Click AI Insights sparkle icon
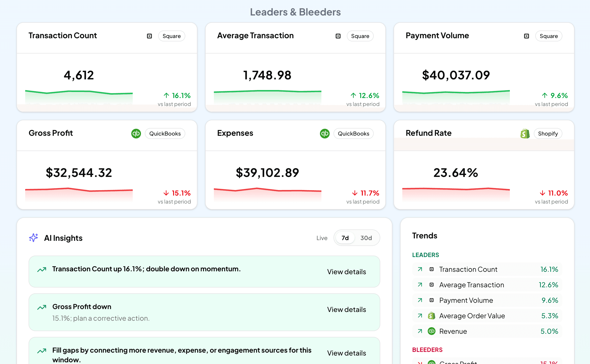Image resolution: width=590 pixels, height=364 pixels. coord(33,238)
